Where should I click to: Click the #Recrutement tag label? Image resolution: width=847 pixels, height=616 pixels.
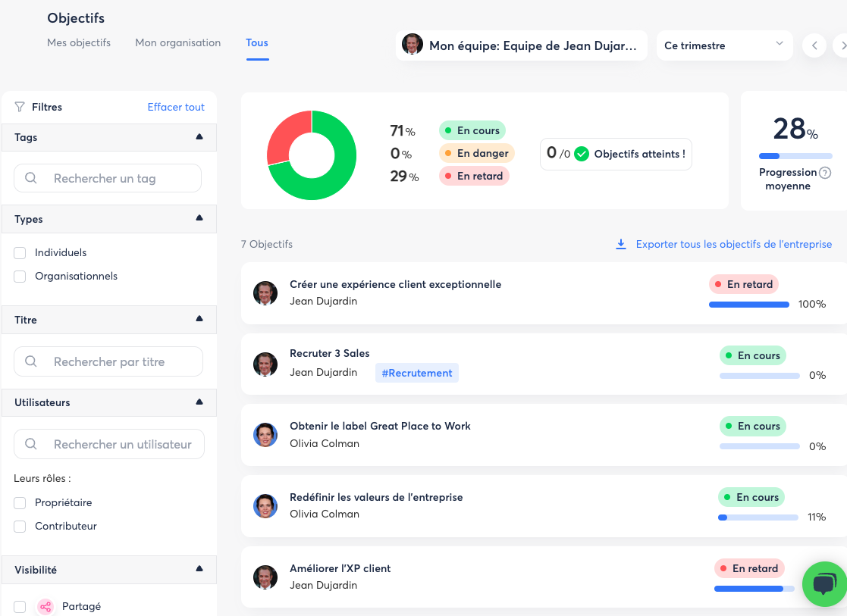416,373
